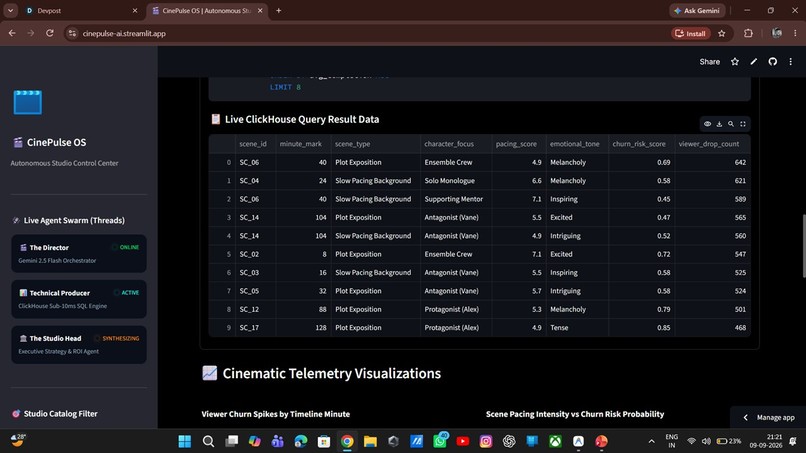This screenshot has height=453, width=806.
Task: Open browser extensions puzzle icon
Action: (x=748, y=33)
